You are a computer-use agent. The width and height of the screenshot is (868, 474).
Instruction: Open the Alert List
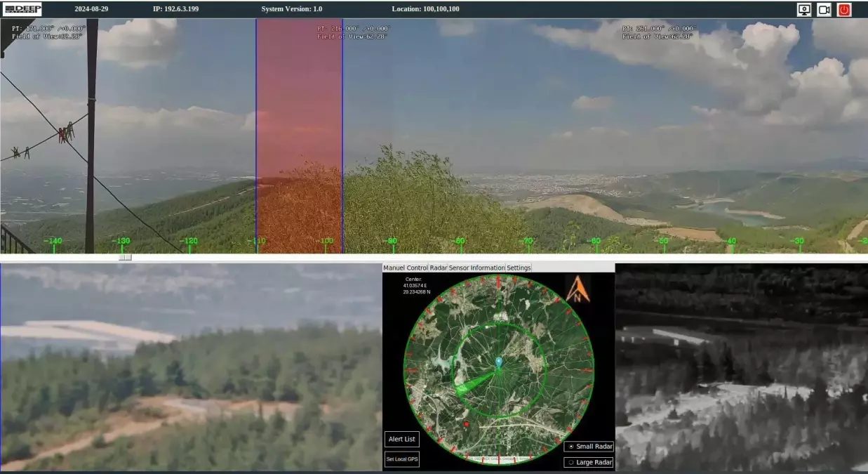click(402, 440)
